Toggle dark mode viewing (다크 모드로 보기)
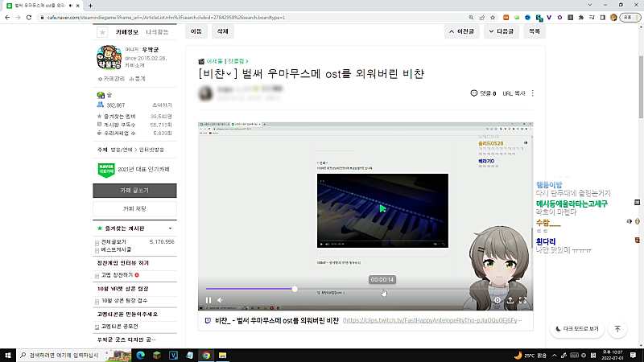This screenshot has height=362, width=644. point(578,329)
